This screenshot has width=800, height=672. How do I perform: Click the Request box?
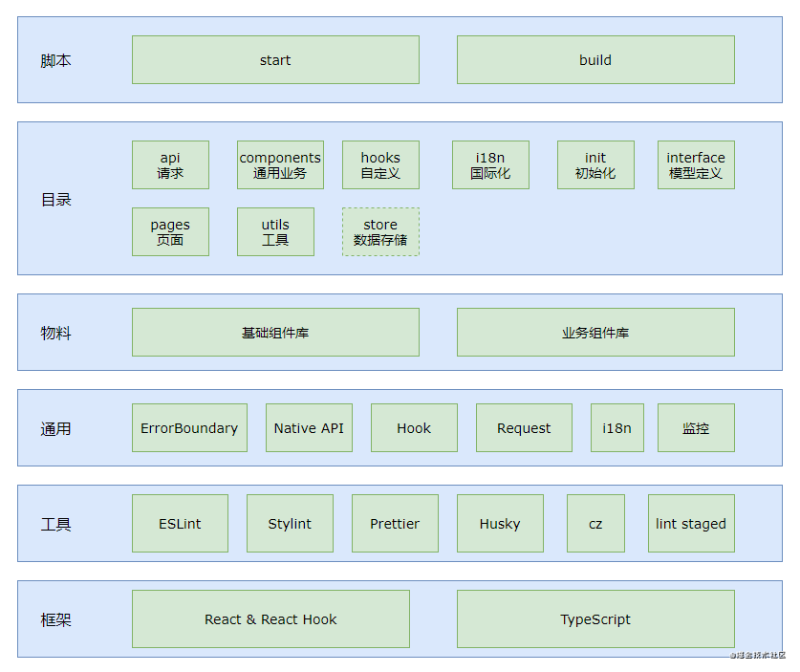tap(524, 427)
